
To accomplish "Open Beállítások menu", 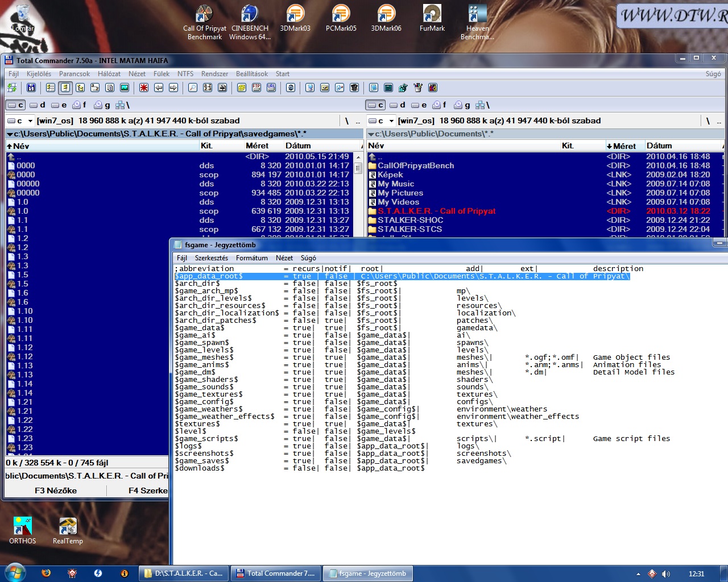I will coord(252,74).
